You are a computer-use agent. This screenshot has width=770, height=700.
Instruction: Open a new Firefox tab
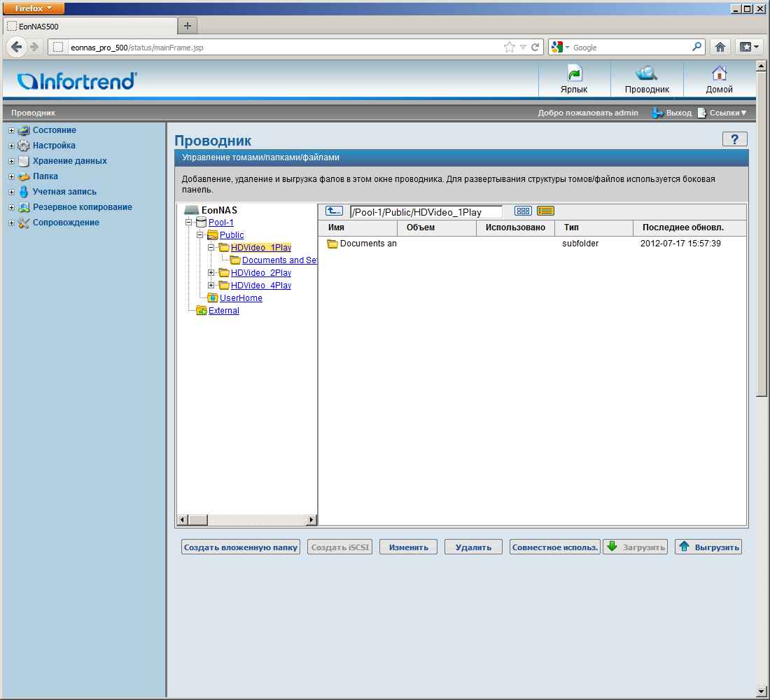click(187, 26)
